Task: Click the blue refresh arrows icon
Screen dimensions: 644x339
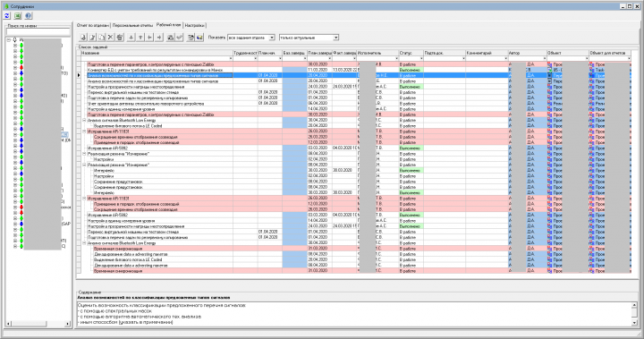Action: click(x=7, y=15)
